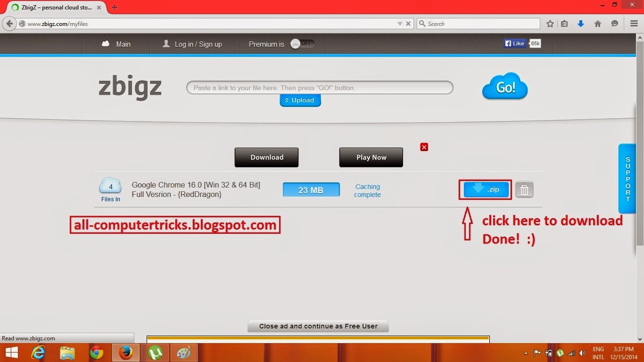Click the 23 MB size bar
This screenshot has width=644, height=362.
[x=311, y=190]
